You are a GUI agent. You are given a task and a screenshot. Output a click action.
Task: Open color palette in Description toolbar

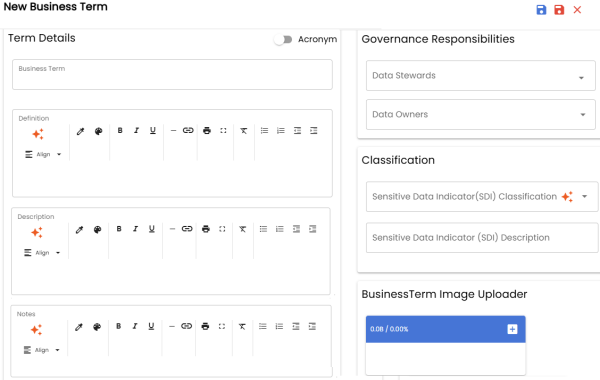click(97, 230)
